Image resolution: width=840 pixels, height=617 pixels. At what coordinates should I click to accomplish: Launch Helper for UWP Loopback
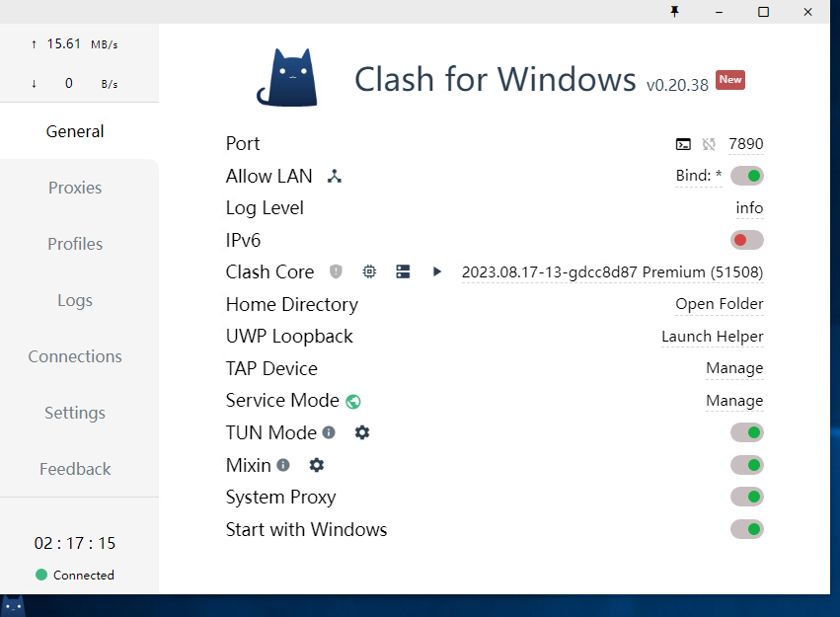(x=712, y=337)
